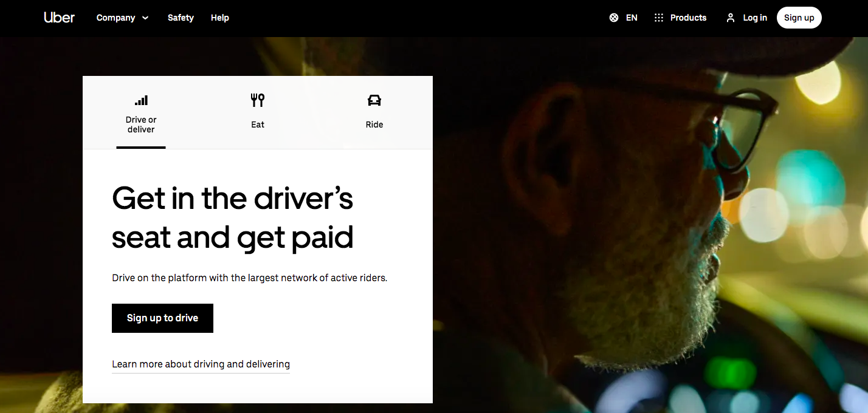The image size is (868, 413).
Task: Select the car icon above Ride
Action: [x=374, y=100]
